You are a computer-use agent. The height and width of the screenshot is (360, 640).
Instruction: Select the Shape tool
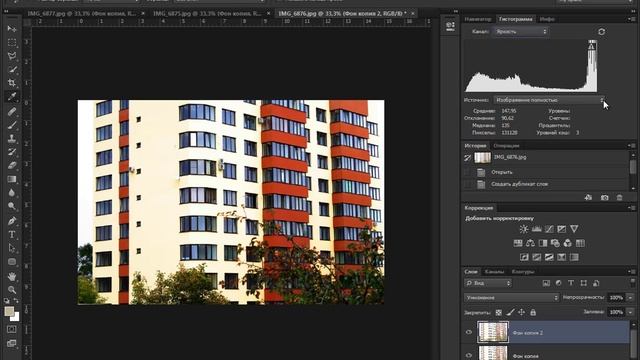(x=12, y=262)
